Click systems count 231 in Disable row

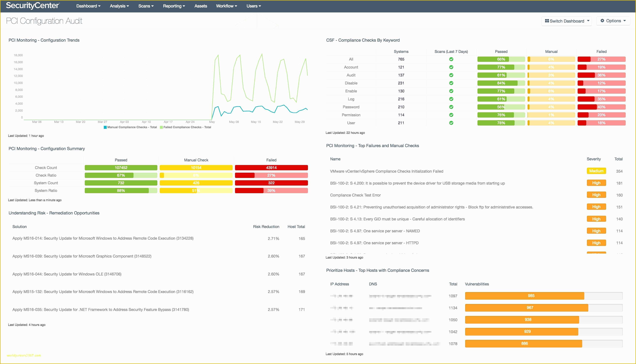click(401, 83)
